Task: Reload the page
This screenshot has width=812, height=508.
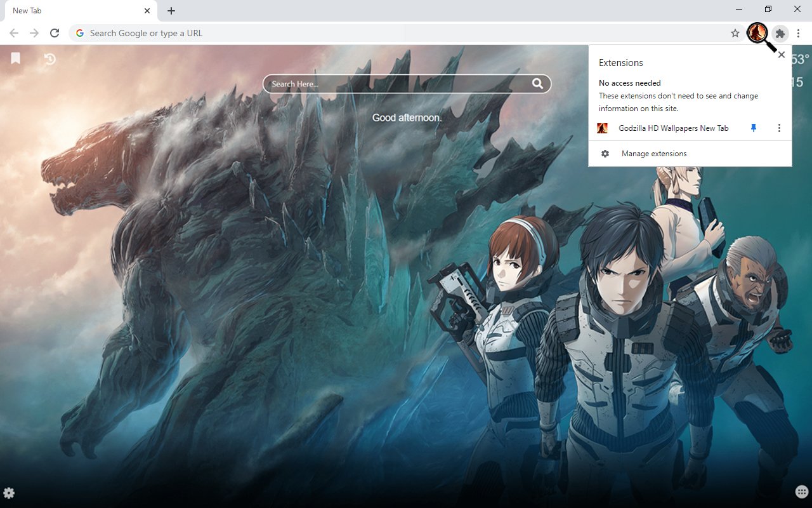Action: coord(55,33)
